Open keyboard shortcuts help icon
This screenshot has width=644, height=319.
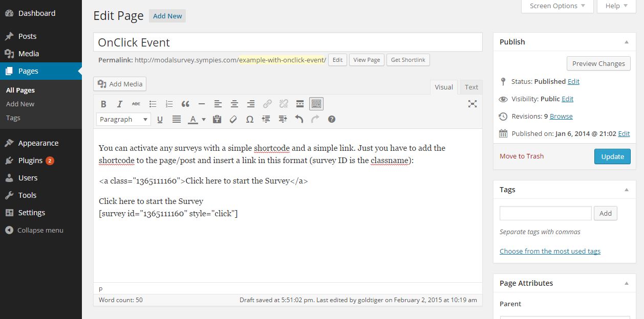(332, 119)
